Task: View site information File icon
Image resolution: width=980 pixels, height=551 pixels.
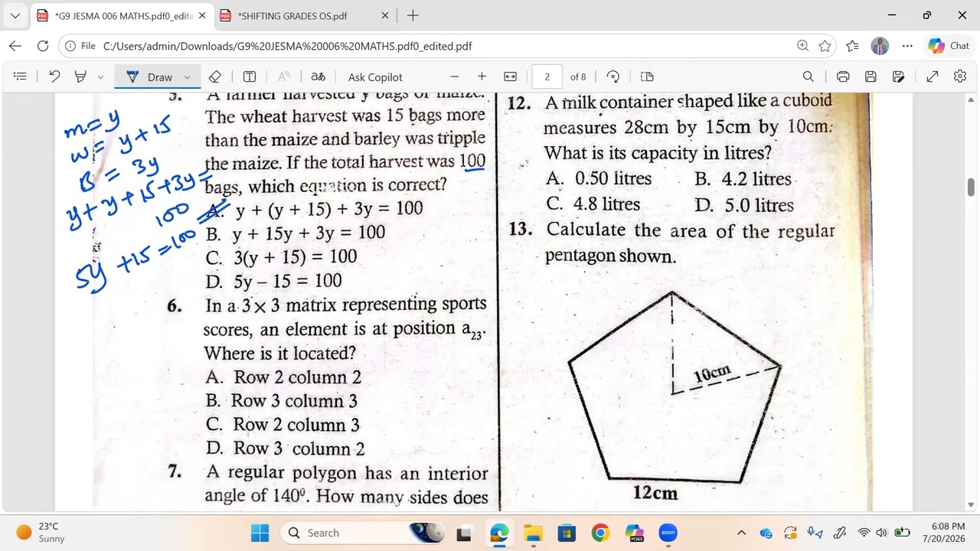Action: click(x=80, y=46)
